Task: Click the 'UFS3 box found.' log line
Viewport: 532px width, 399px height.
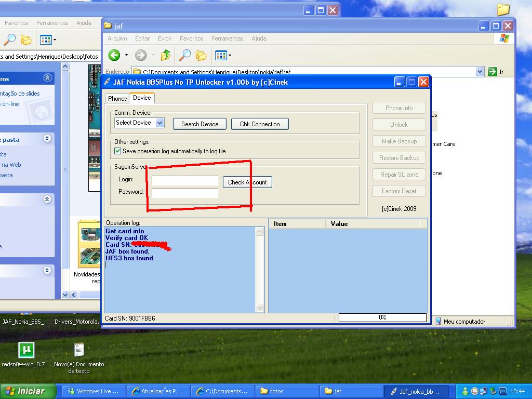Action: pos(130,258)
